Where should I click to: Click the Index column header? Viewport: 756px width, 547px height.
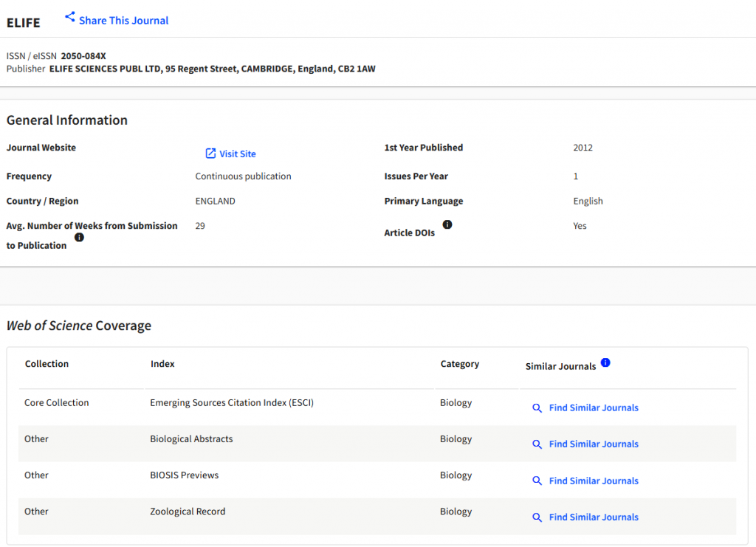pos(162,364)
